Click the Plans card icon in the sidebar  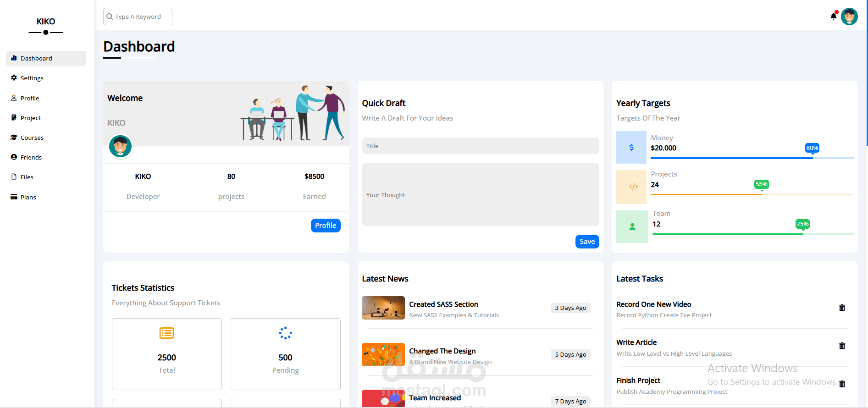click(x=14, y=197)
